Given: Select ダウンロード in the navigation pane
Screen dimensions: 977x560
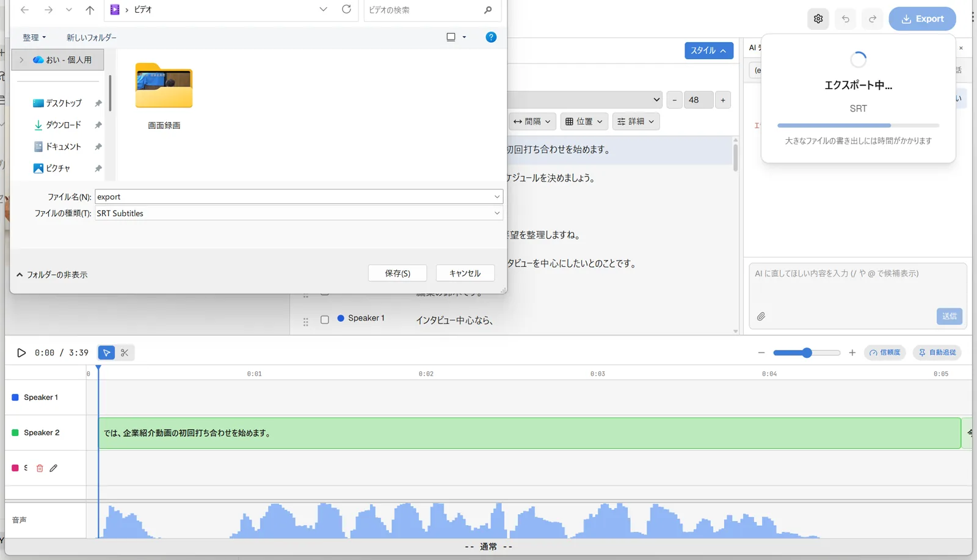Looking at the screenshot, I should coord(57,125).
